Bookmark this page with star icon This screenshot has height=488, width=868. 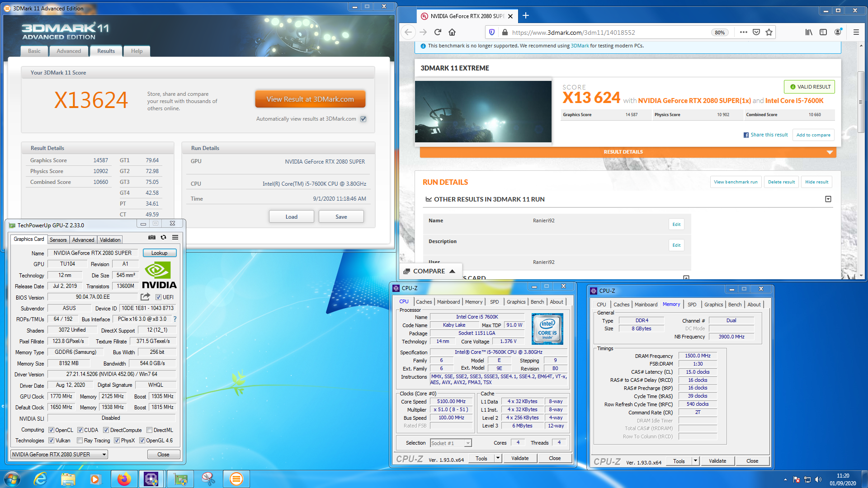769,32
